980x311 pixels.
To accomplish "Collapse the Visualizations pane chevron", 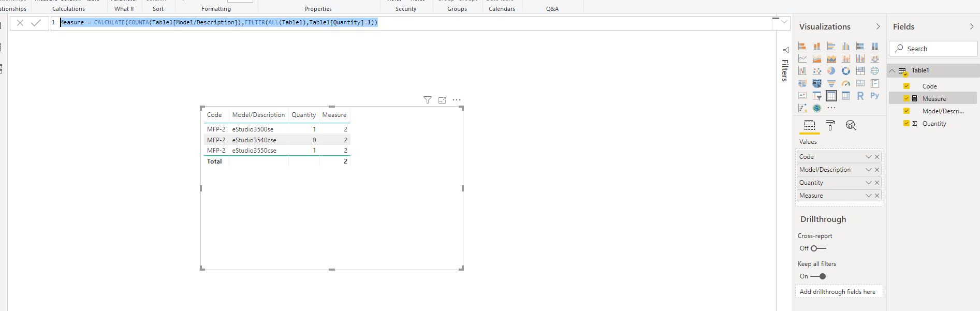I will 878,26.
